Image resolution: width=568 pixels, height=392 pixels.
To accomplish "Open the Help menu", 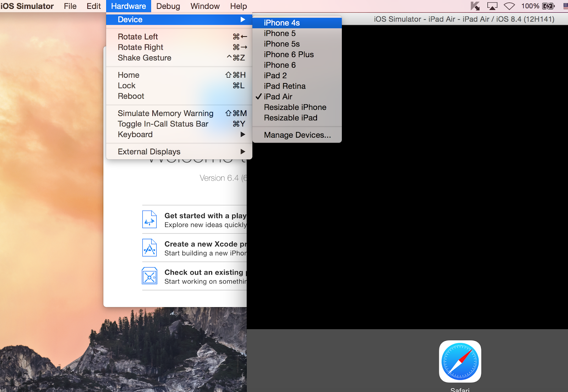I will [239, 6].
